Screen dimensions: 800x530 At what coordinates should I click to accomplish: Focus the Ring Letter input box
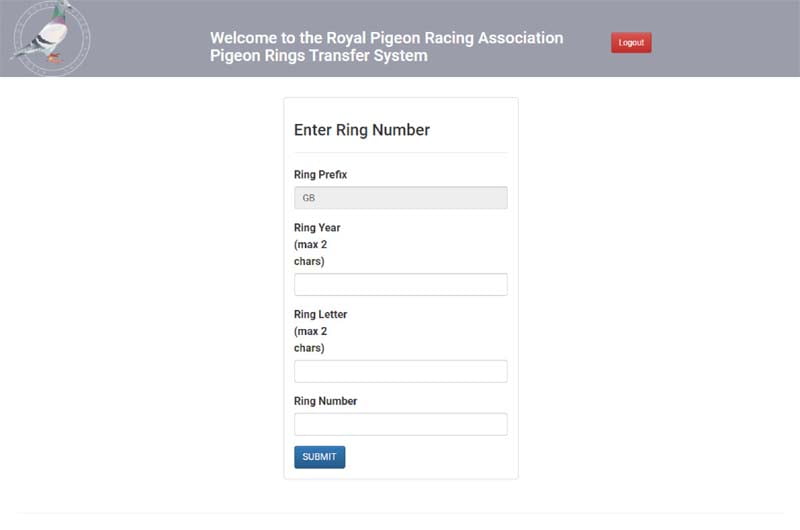coord(401,371)
